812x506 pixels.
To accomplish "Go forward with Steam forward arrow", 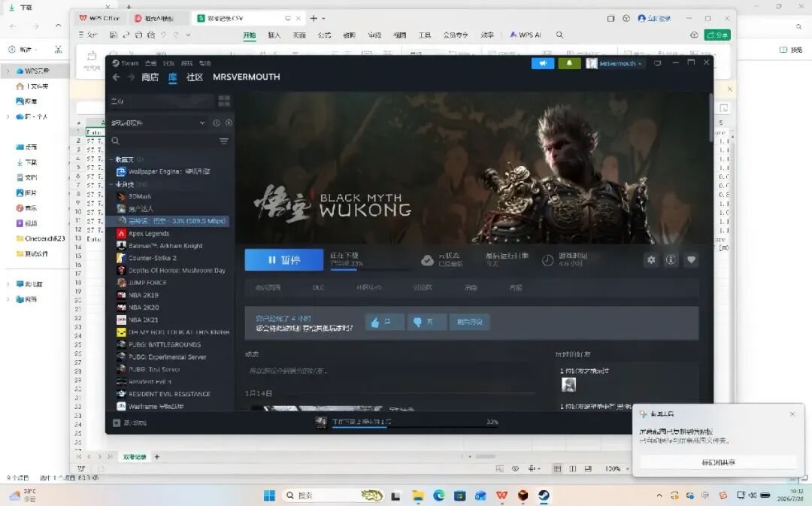I will 131,77.
